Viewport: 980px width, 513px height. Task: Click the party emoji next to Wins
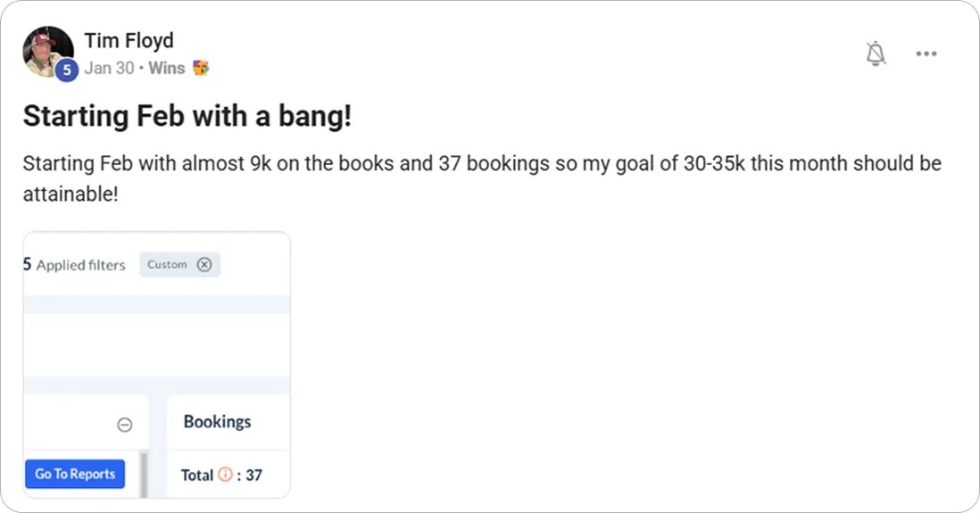coord(201,68)
